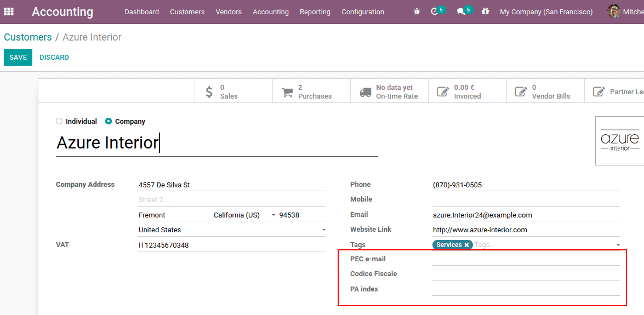
Task: Open the activities clock icon
Action: click(x=435, y=12)
